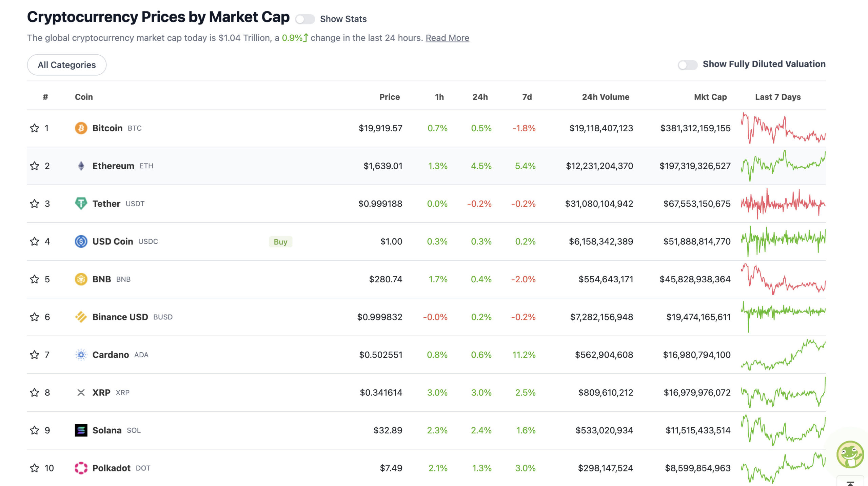View Cardano 7-day sparkline chart
Screen dimensions: 868x486
pos(783,355)
